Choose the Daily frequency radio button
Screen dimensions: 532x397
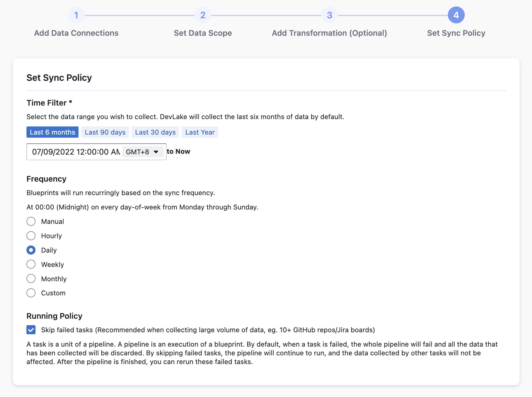click(31, 250)
